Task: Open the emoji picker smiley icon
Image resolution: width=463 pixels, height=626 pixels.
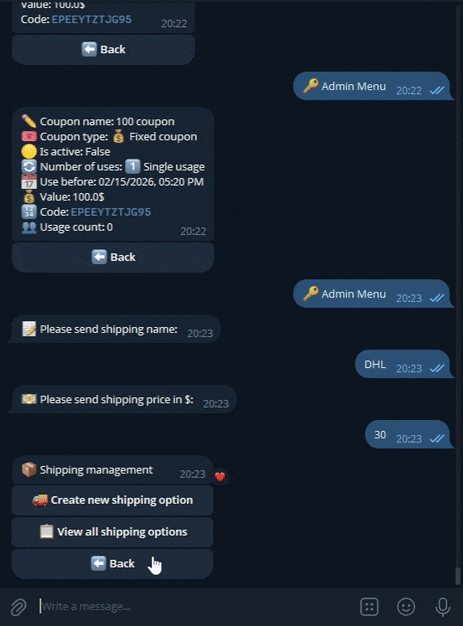Action: [406, 607]
